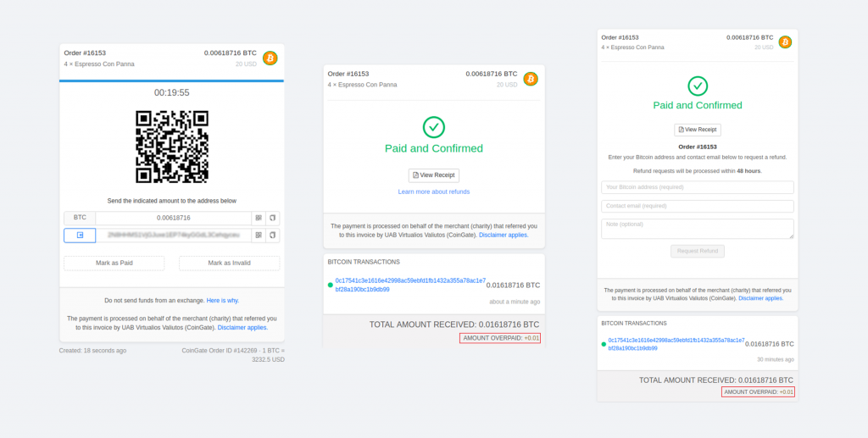Click the Your Bitcoin address field
Screen dimensions: 868x438
(x=698, y=187)
